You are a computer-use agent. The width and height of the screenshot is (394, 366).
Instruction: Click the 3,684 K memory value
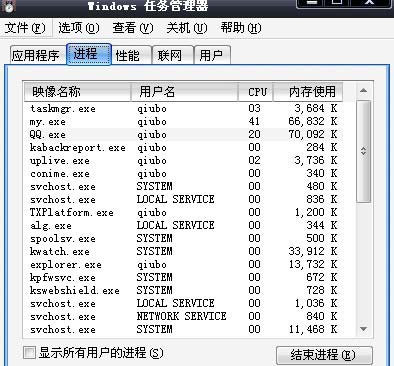click(316, 108)
